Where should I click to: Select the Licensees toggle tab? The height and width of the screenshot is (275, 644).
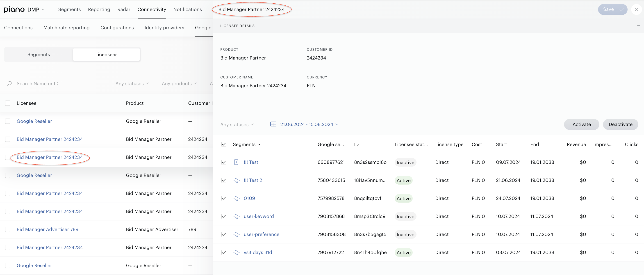click(106, 55)
